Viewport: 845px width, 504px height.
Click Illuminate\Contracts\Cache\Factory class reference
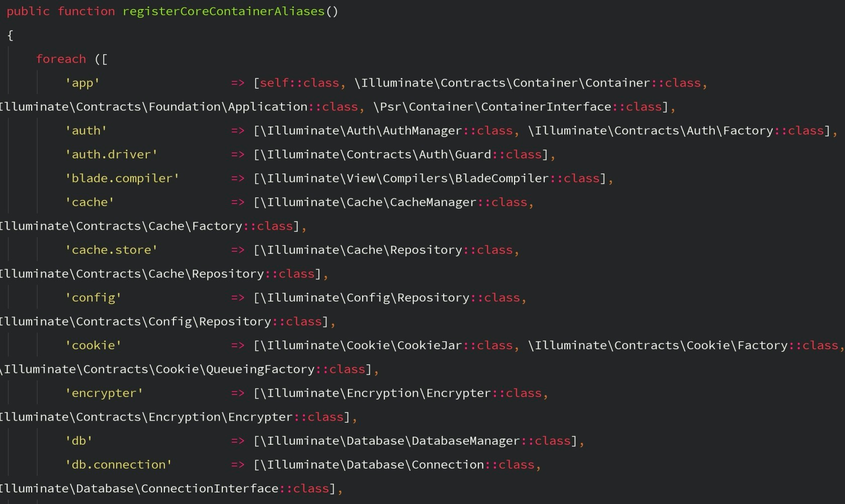point(146,226)
